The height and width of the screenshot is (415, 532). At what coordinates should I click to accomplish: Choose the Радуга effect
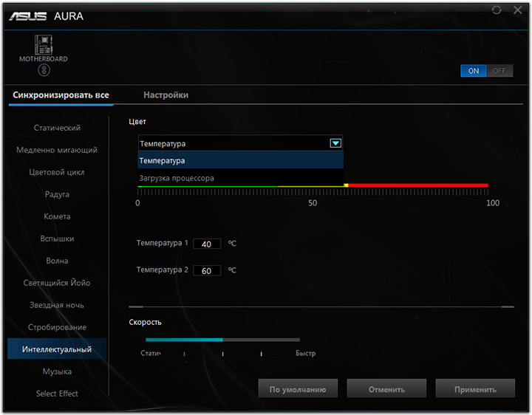pyautogui.click(x=57, y=194)
